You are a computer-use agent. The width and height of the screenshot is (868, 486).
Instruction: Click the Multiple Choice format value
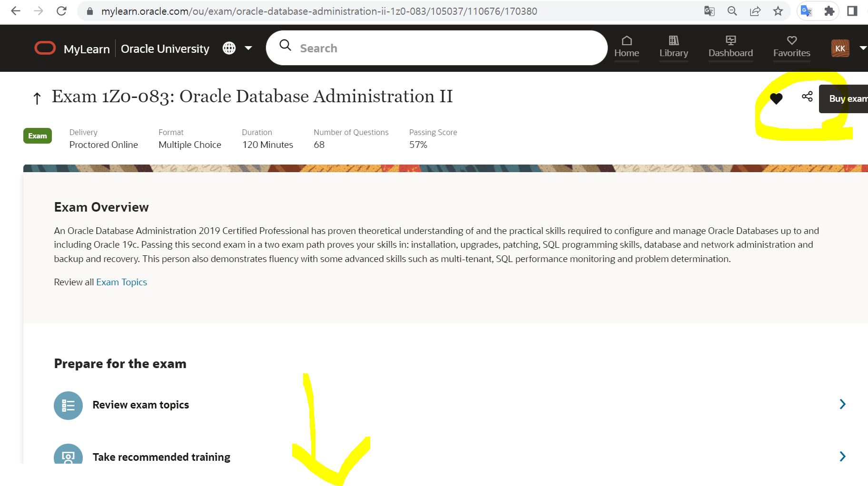point(190,145)
